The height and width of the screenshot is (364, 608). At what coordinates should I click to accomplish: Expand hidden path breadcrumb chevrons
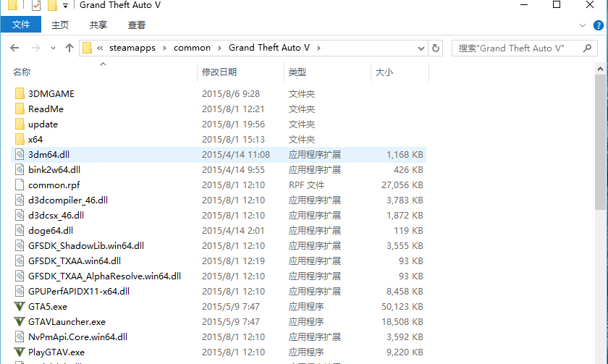[x=100, y=48]
